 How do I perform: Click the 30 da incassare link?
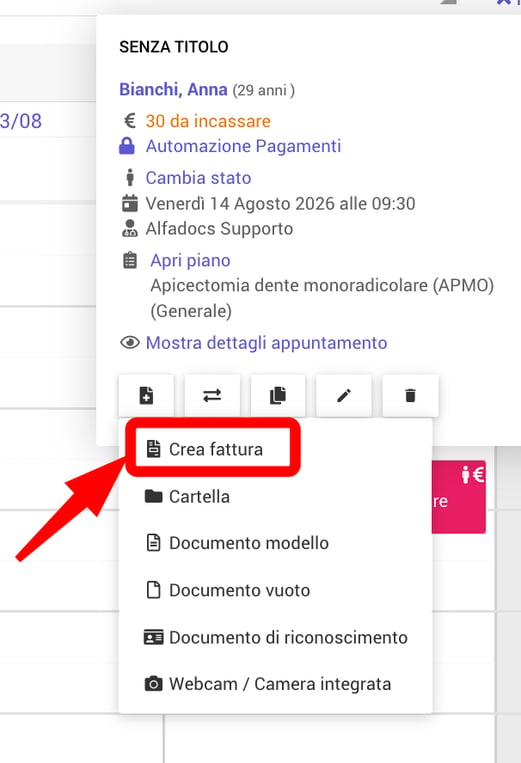(208, 121)
